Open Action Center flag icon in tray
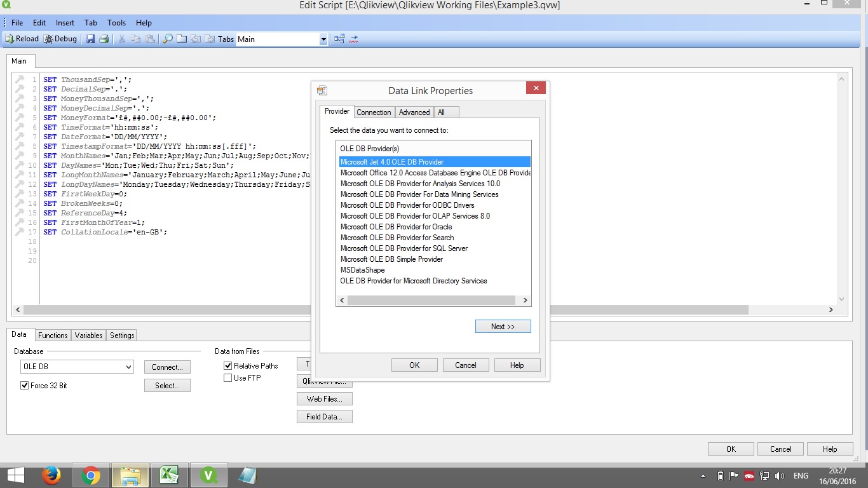The image size is (868, 488). [734, 476]
